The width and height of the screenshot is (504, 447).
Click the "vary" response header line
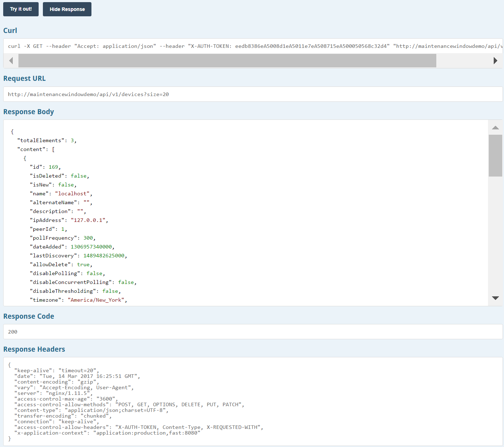(74, 387)
